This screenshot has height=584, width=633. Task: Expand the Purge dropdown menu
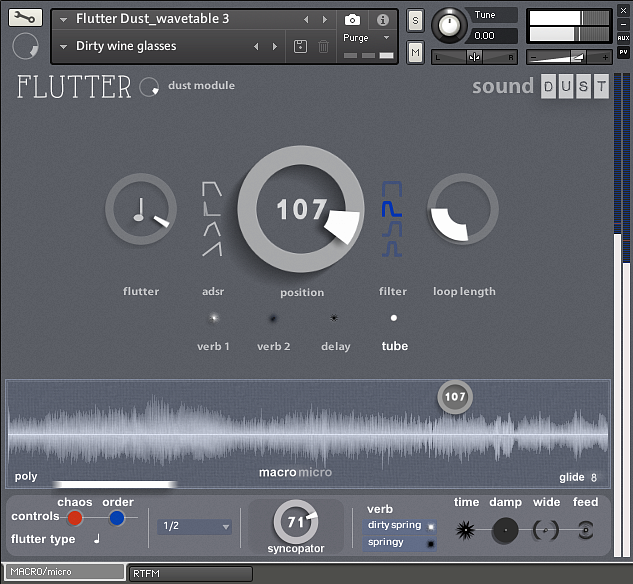pos(387,38)
